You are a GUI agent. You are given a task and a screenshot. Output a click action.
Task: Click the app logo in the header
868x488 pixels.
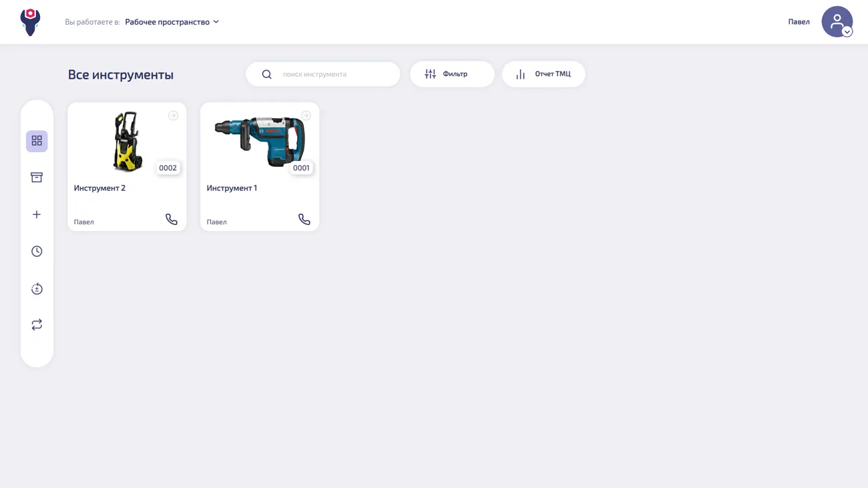[x=30, y=22]
